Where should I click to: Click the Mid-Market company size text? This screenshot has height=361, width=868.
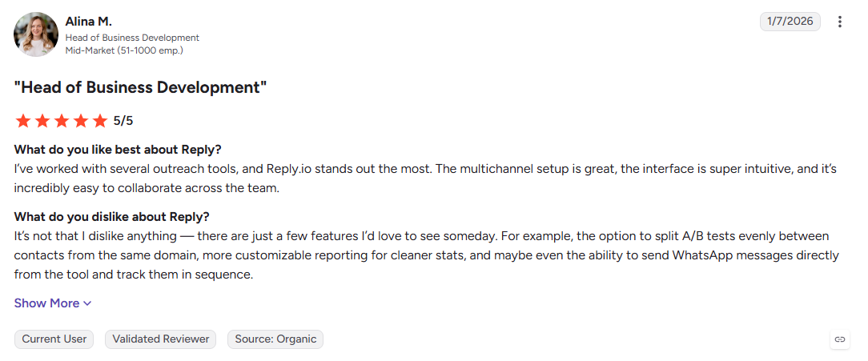point(124,50)
